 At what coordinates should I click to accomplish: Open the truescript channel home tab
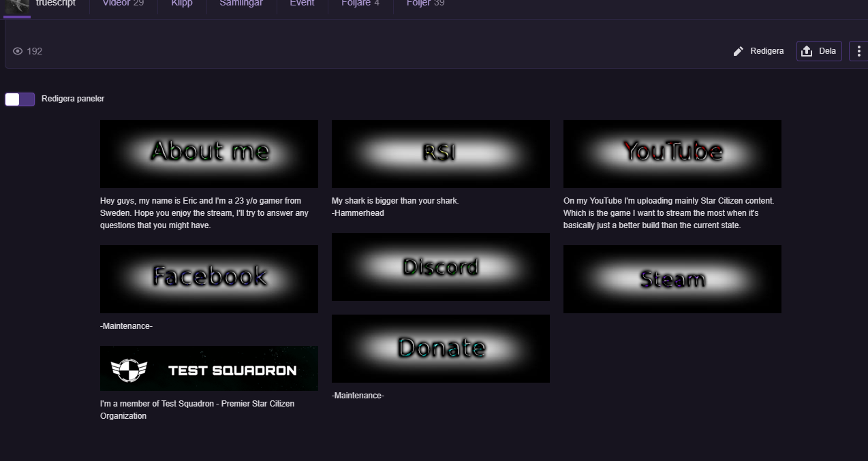point(55,3)
